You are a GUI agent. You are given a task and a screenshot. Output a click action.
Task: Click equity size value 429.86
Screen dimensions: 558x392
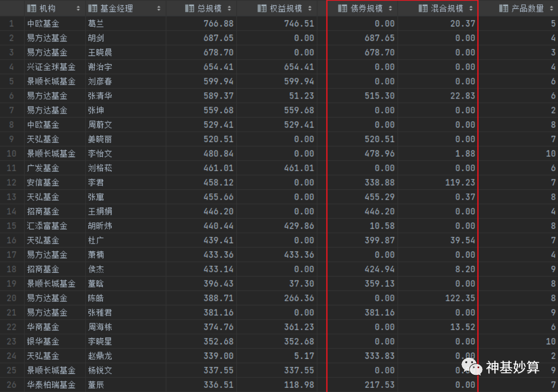(299, 226)
